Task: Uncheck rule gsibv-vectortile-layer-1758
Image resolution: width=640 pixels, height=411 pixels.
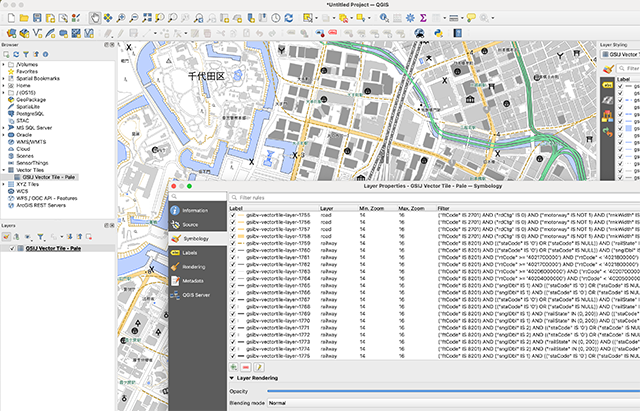Action: [233, 236]
